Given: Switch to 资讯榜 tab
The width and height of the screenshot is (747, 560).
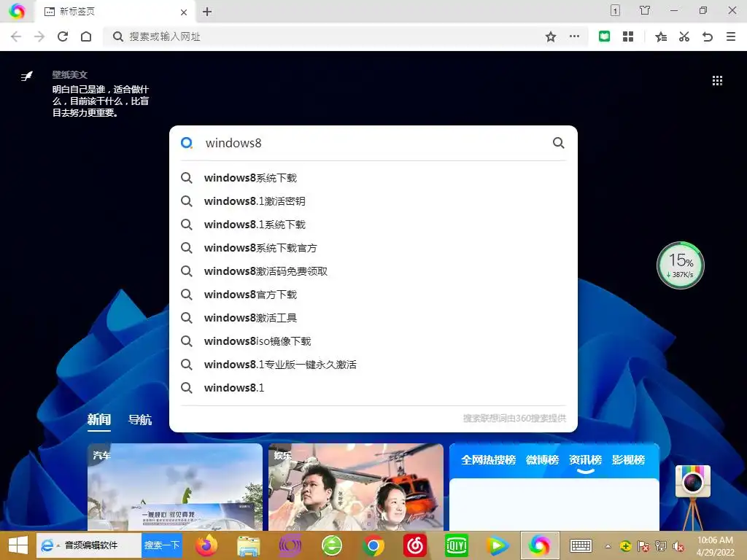Looking at the screenshot, I should 585,460.
